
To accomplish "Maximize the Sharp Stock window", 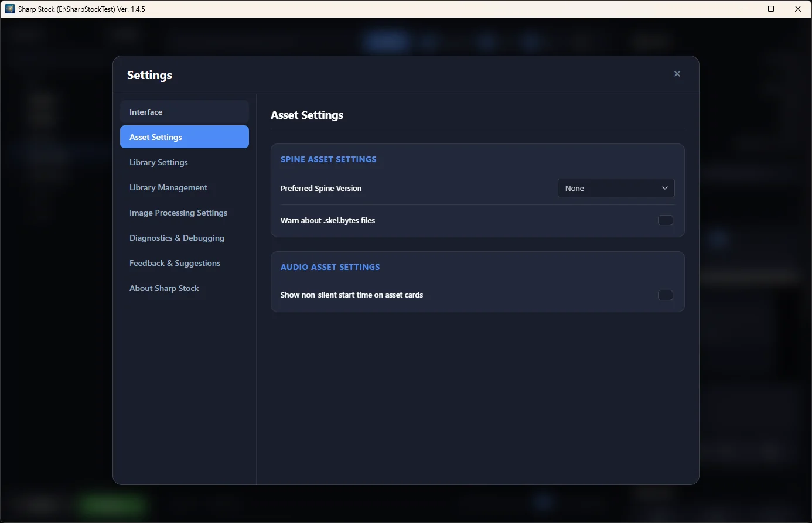I will point(771,9).
